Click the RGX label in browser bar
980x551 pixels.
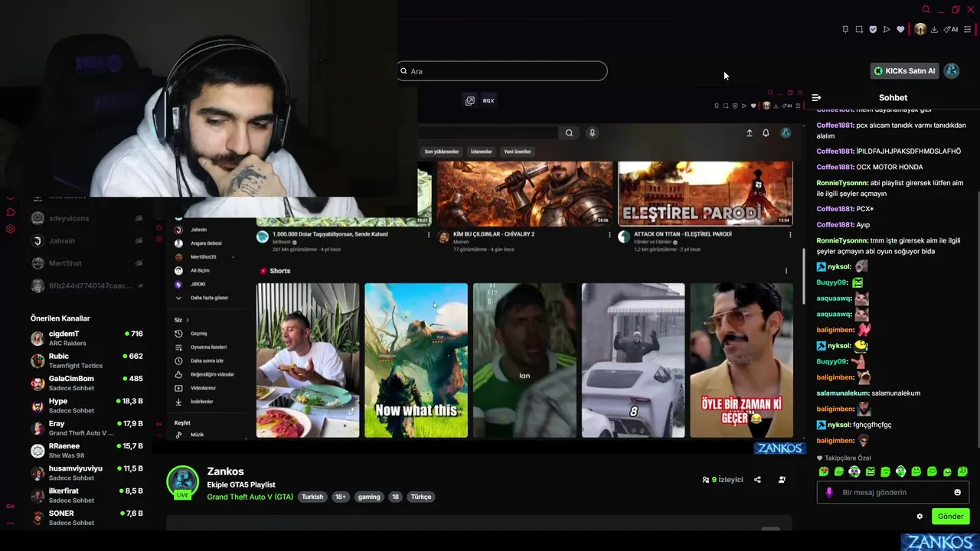pyautogui.click(x=488, y=100)
